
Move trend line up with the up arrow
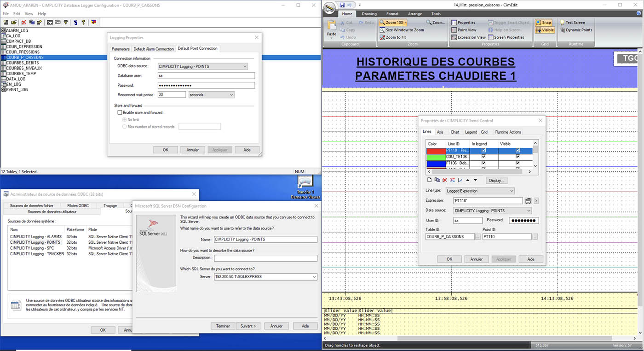click(x=468, y=180)
